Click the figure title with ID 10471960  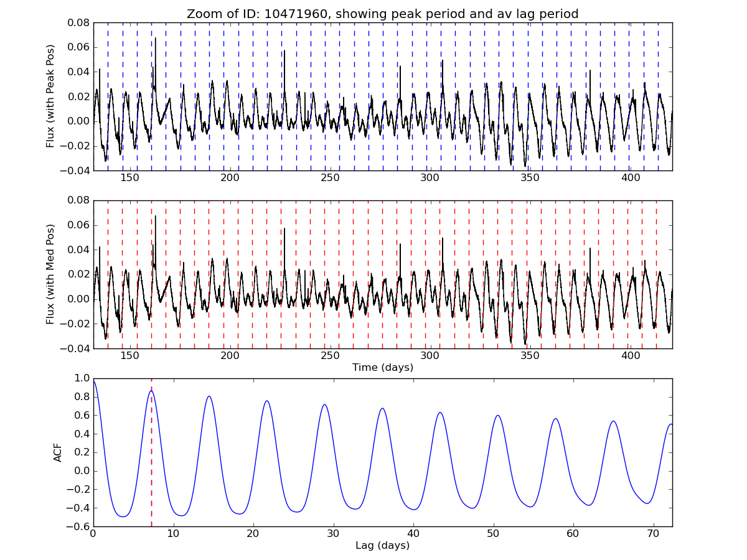pos(382,14)
